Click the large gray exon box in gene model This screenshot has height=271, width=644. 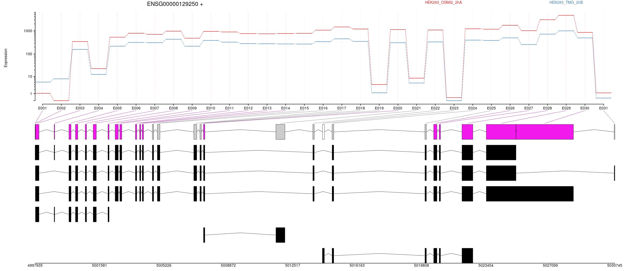[x=280, y=132]
